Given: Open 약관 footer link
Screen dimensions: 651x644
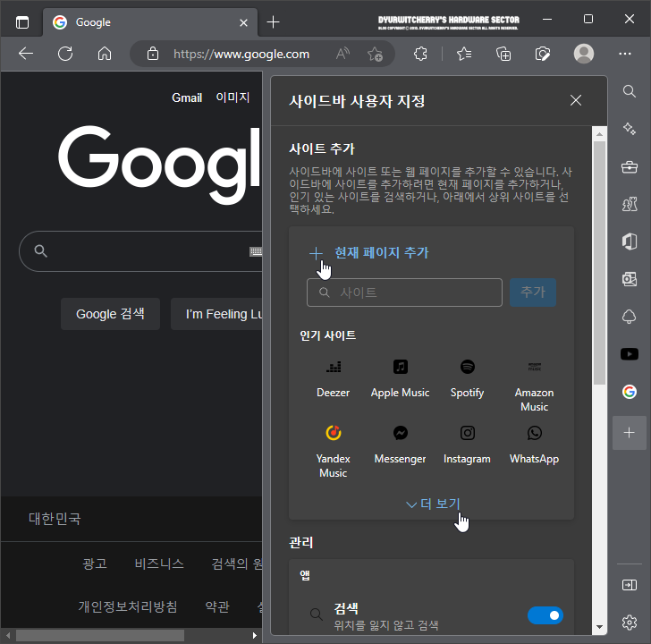Looking at the screenshot, I should [217, 606].
